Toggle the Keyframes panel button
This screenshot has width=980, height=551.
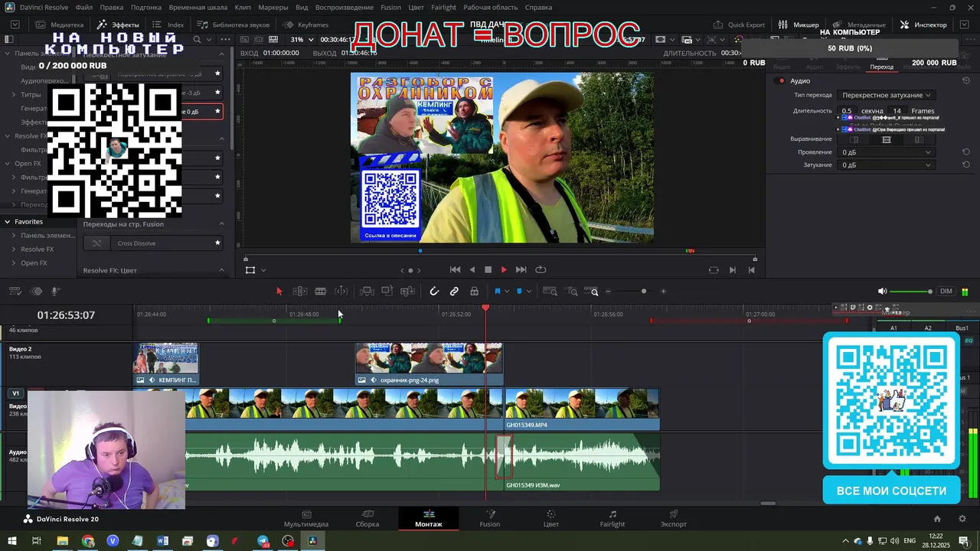[305, 24]
